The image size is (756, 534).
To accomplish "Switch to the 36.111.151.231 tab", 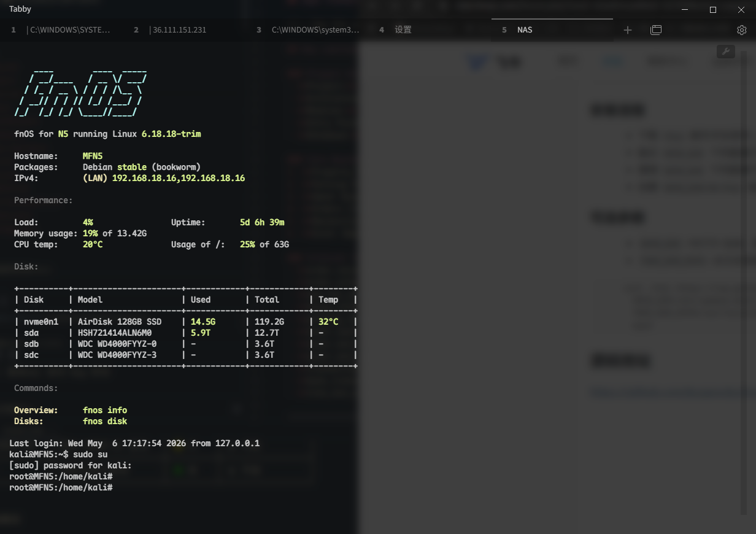I will (x=184, y=30).
